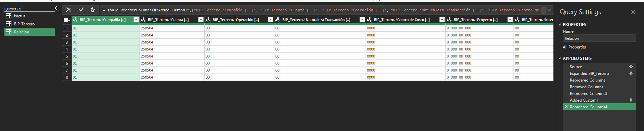Select row number 8 header

(x=67, y=78)
